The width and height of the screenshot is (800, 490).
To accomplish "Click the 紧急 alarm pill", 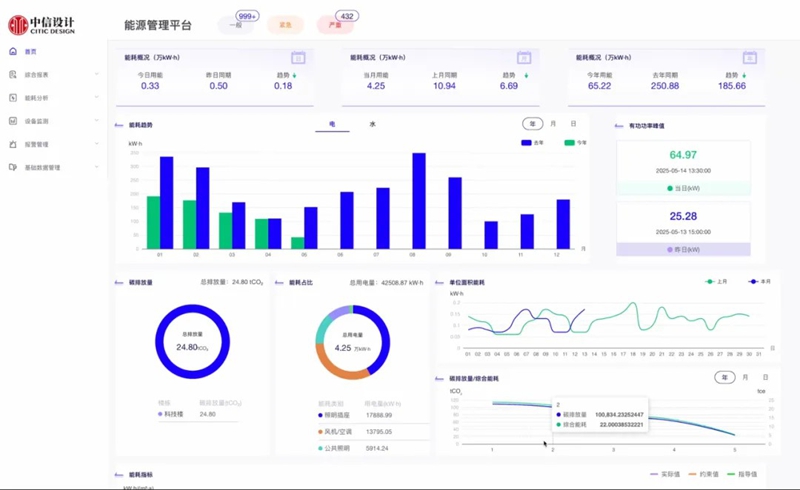I will click(285, 25).
